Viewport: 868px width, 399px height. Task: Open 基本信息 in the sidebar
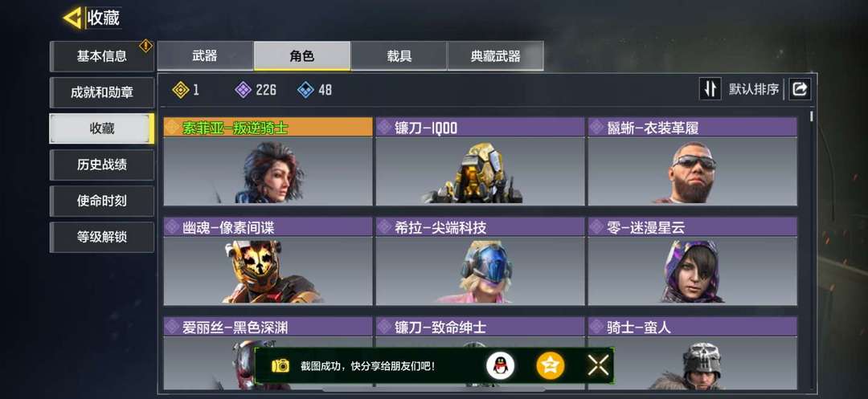102,56
